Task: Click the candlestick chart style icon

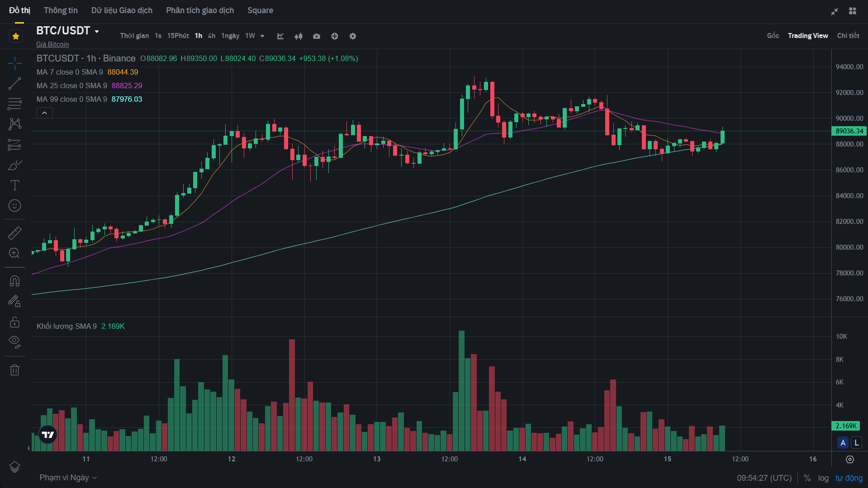Action: (x=299, y=36)
